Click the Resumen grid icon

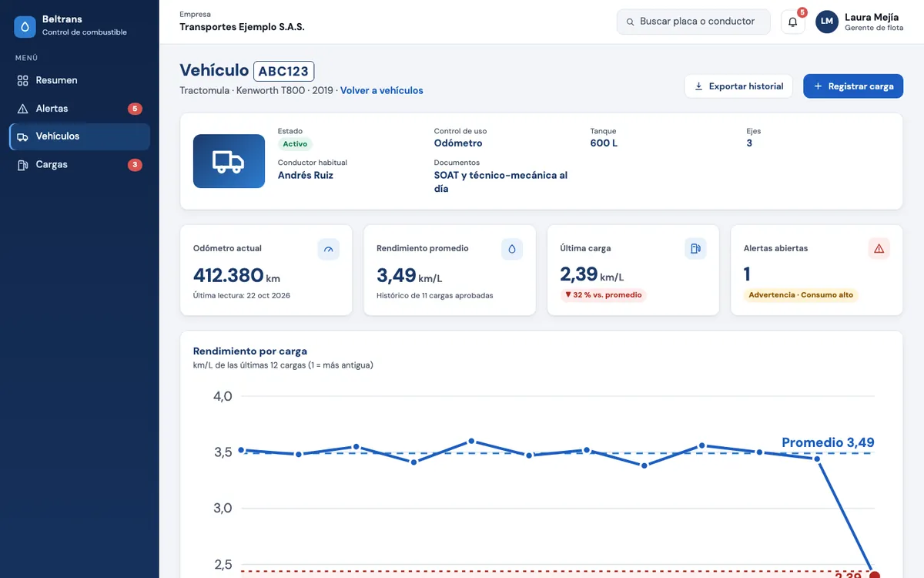23,80
